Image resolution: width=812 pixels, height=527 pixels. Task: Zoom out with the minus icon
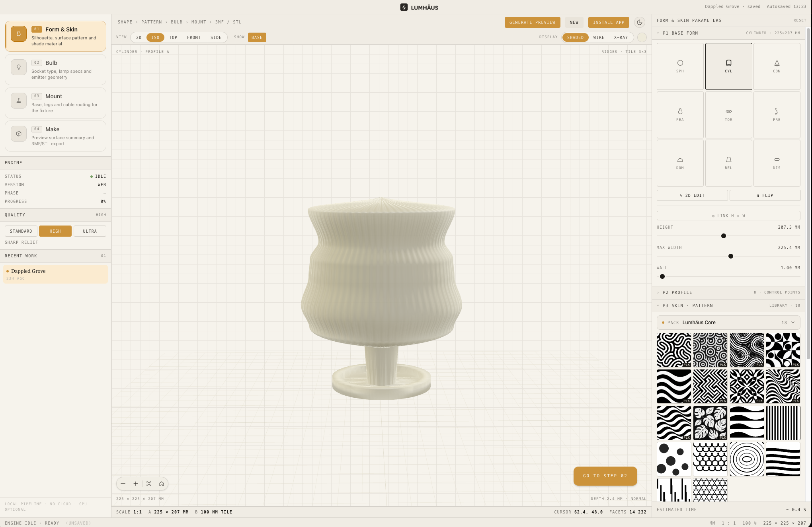[123, 484]
